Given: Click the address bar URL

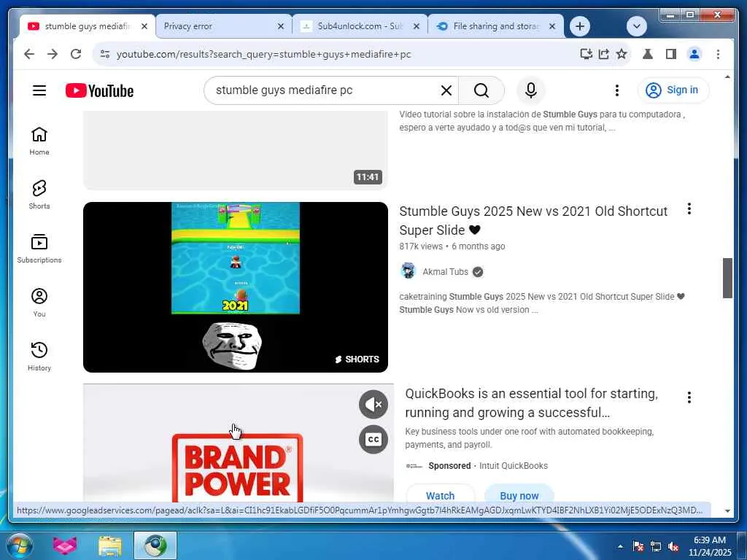Looking at the screenshot, I should click(x=263, y=54).
